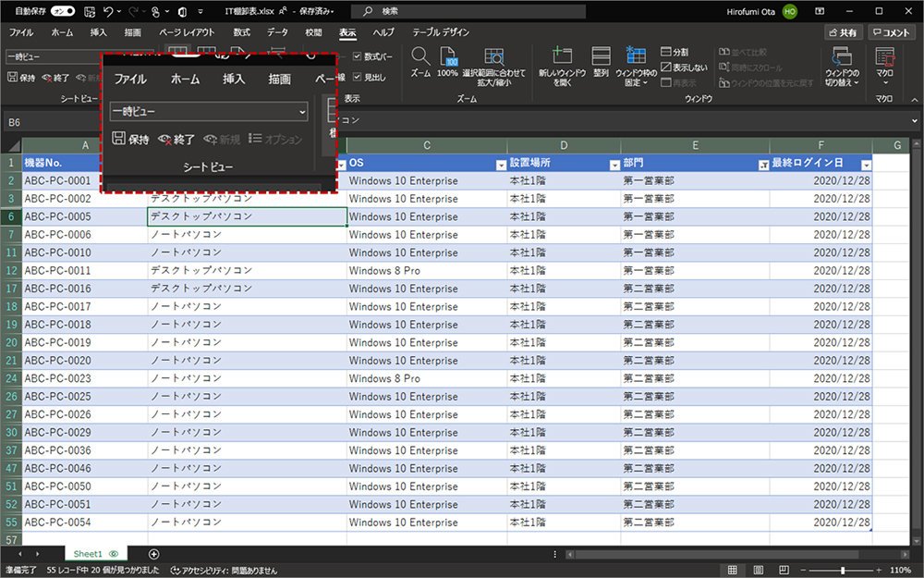Screen dimensions: 924x578
Task: Select the 第一営業部 cell in row 7
Action: pos(695,235)
